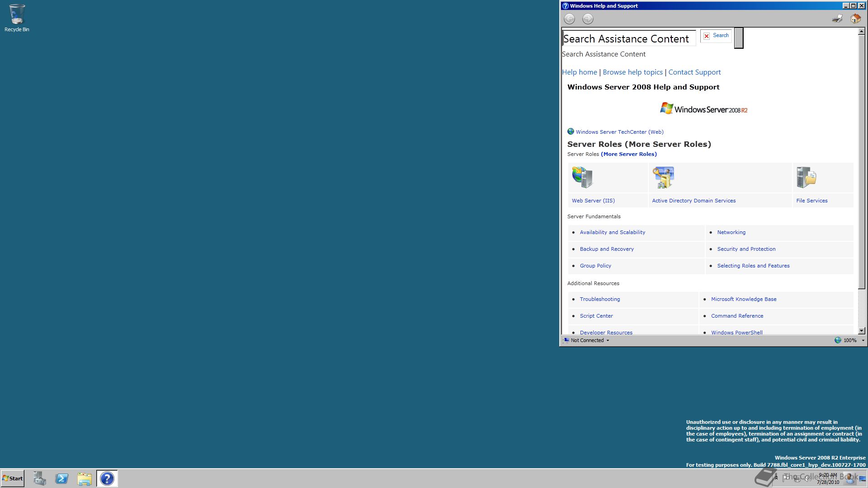Go forward using the Forward arrow button

tap(588, 19)
